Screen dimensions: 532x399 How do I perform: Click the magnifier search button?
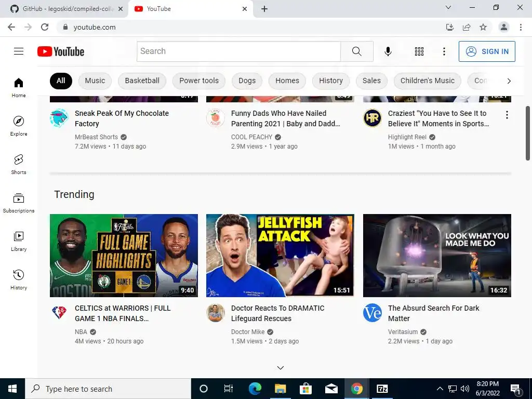coord(356,51)
